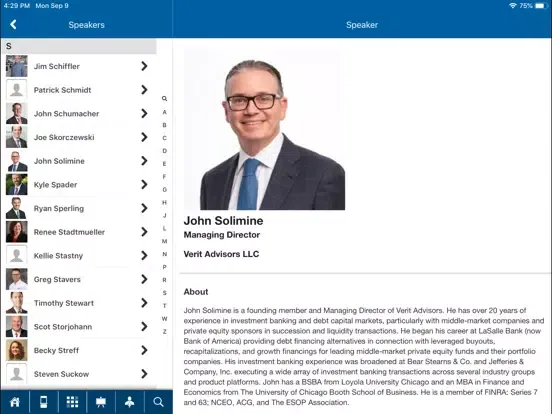Jump to letter R in alphabet index

click(x=164, y=280)
